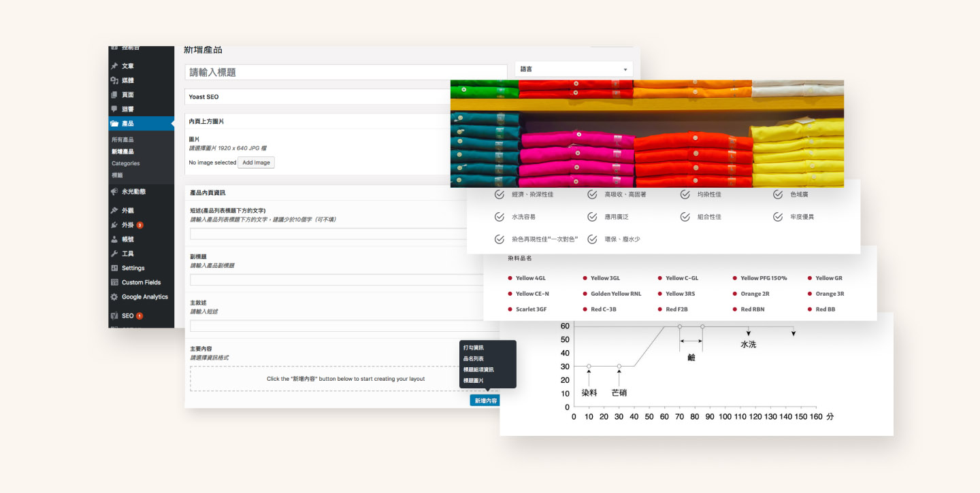Open the paintbrush icon next to 外觀

(114, 210)
